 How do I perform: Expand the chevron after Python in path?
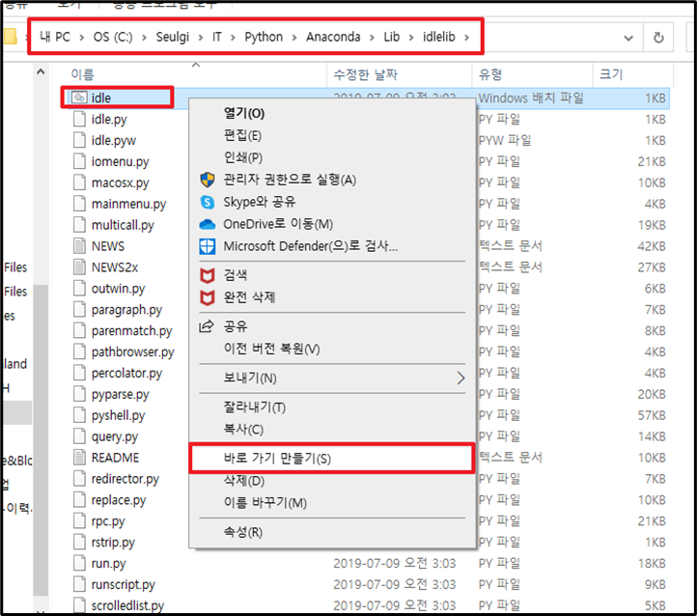point(293,38)
